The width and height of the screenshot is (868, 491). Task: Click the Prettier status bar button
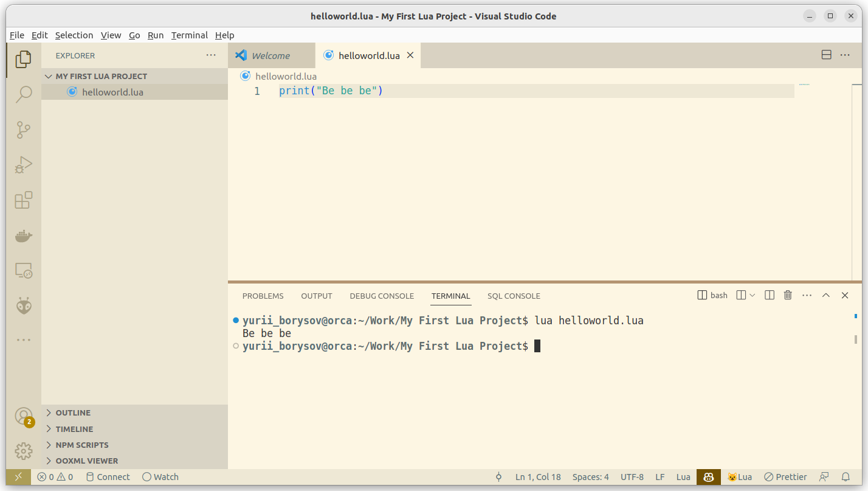(785, 477)
